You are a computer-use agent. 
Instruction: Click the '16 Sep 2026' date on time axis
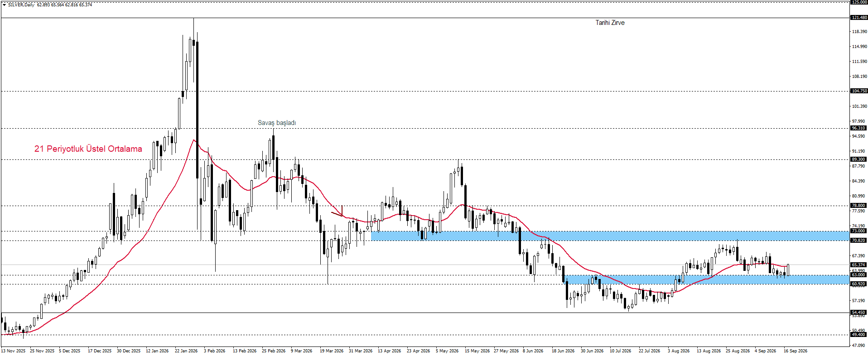796,351
